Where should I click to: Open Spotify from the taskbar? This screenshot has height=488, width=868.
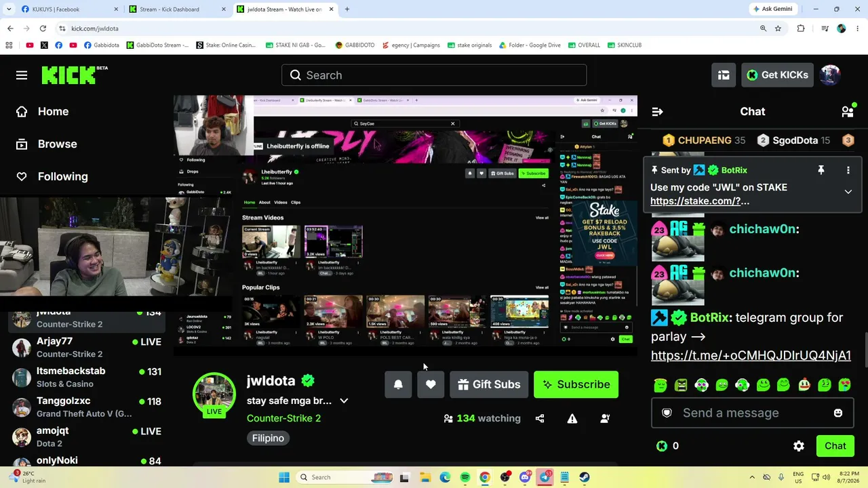[x=465, y=477]
